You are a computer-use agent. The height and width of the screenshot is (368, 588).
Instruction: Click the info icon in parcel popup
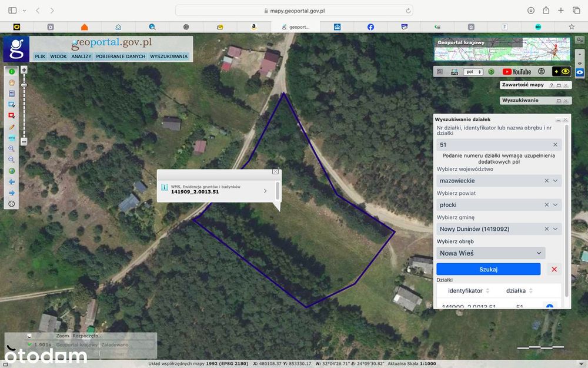pyautogui.click(x=164, y=187)
